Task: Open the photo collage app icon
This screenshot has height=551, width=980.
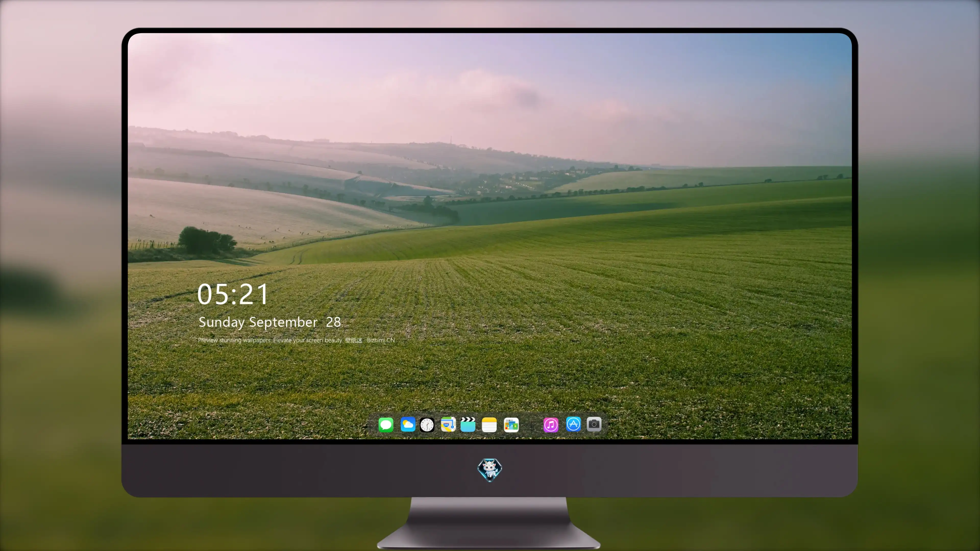Action: pos(511,424)
